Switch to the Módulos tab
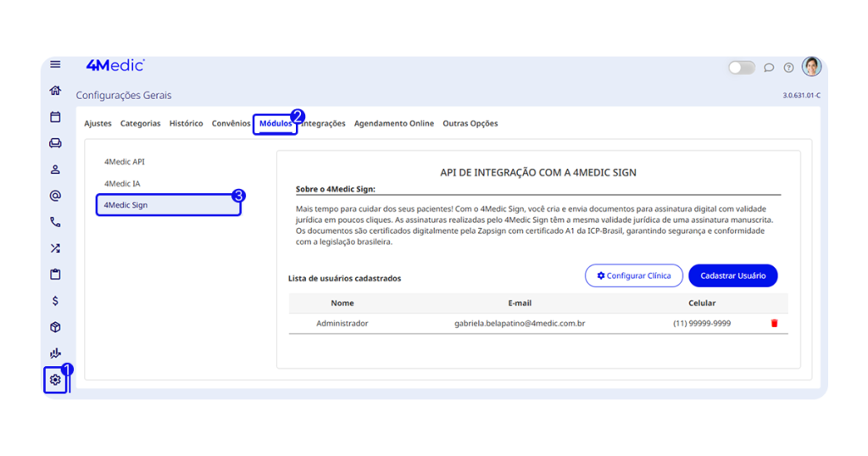Screen dimensions: 868x456 tap(275, 124)
